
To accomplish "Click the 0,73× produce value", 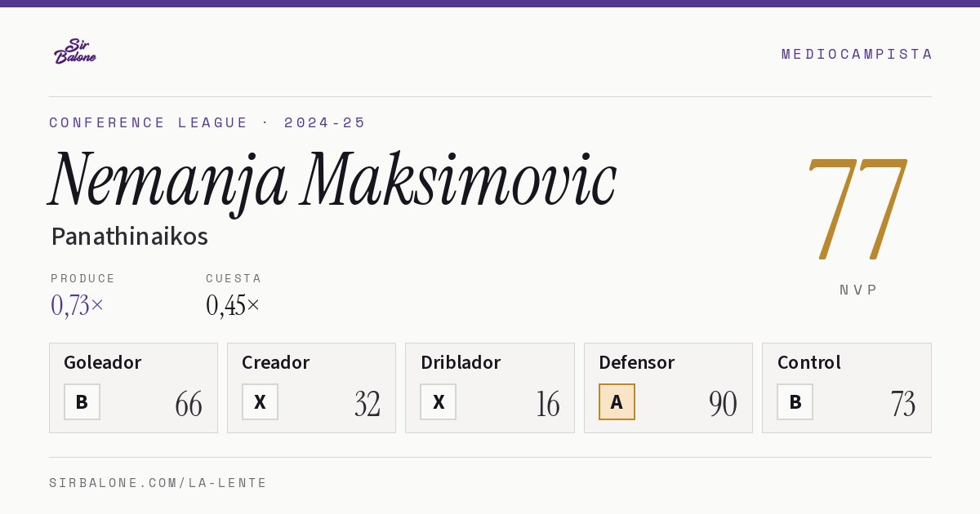I will pos(78,305).
